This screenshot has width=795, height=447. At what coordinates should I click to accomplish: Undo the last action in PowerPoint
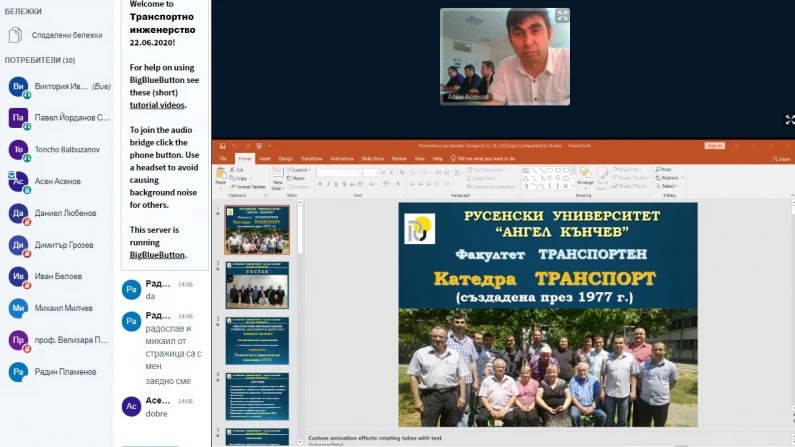(234, 146)
